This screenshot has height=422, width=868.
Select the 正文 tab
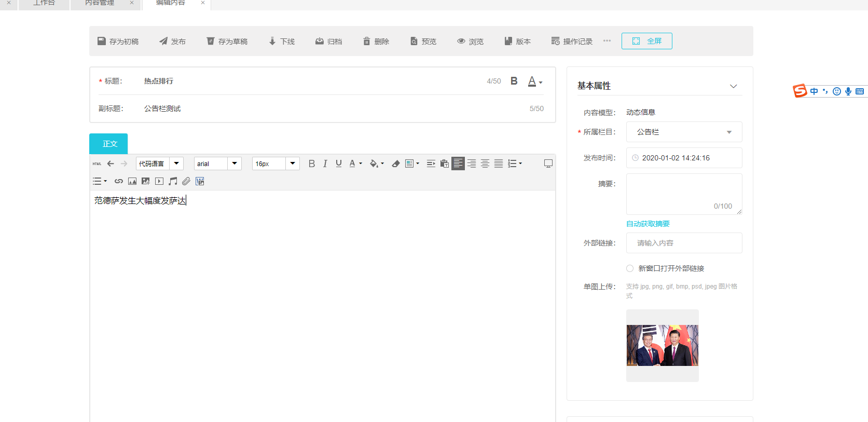point(108,144)
